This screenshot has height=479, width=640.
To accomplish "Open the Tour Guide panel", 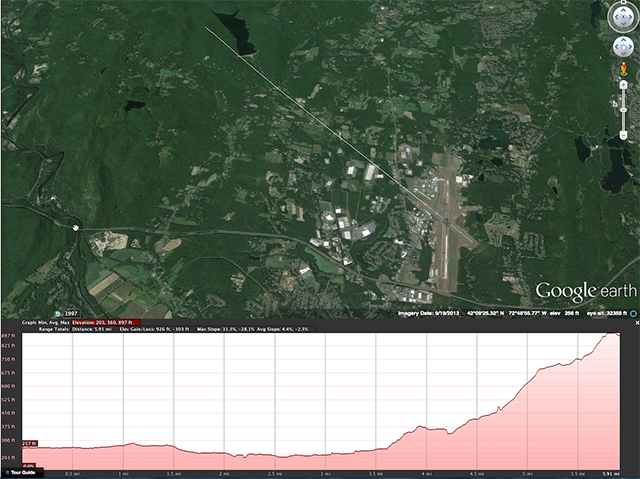I will tap(21, 472).
